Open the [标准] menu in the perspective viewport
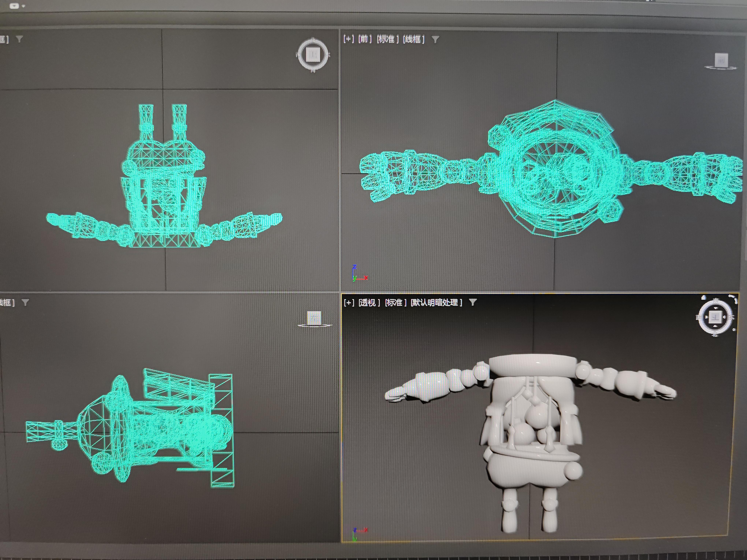This screenshot has height=560, width=747. (395, 303)
